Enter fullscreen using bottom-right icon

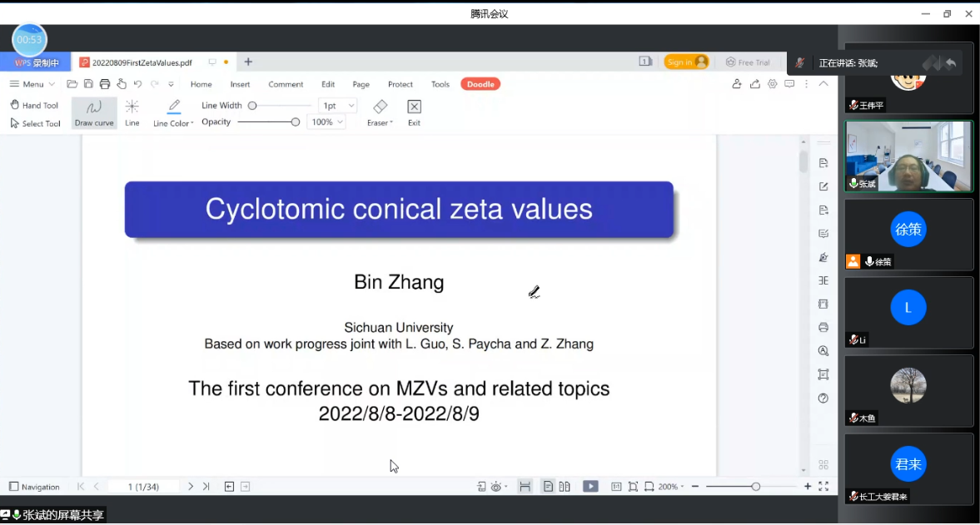(x=823, y=487)
